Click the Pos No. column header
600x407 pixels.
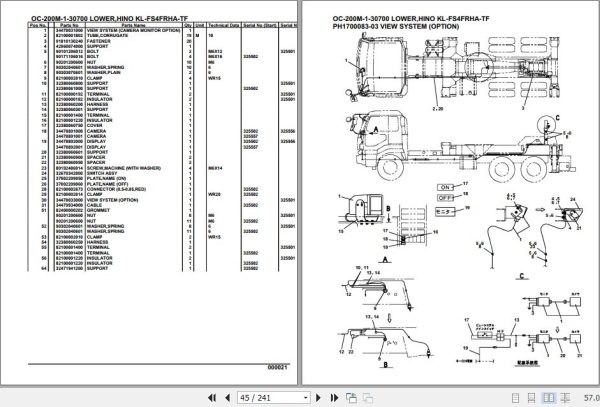[x=38, y=25]
